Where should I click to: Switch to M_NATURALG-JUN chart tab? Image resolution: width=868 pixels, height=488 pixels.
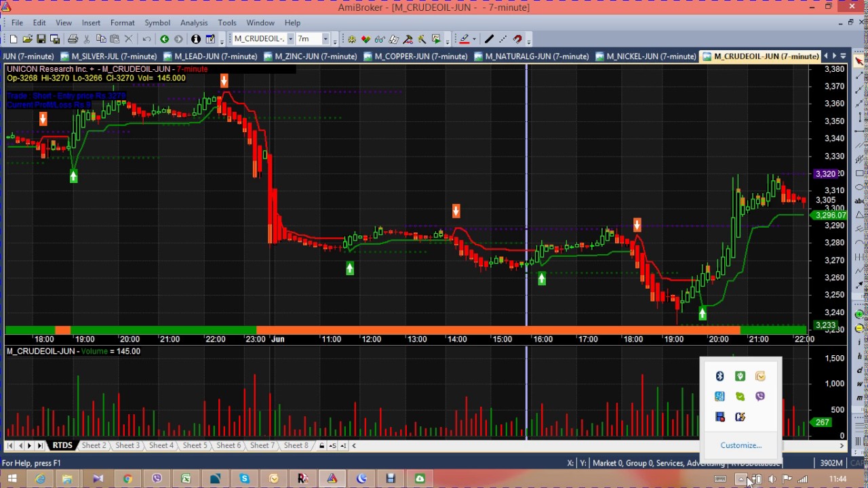(532, 56)
